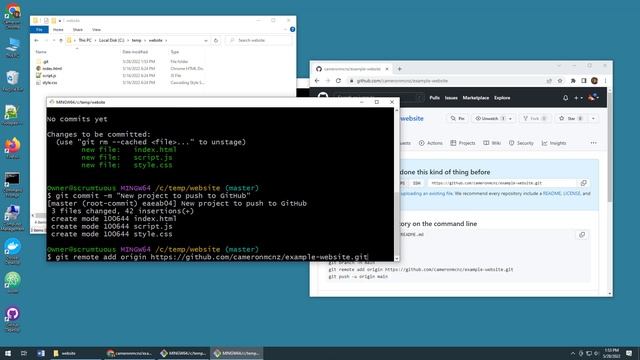The height and width of the screenshot is (360, 640).
Task: Open the Chrome three-dot menu
Action: (x=605, y=81)
